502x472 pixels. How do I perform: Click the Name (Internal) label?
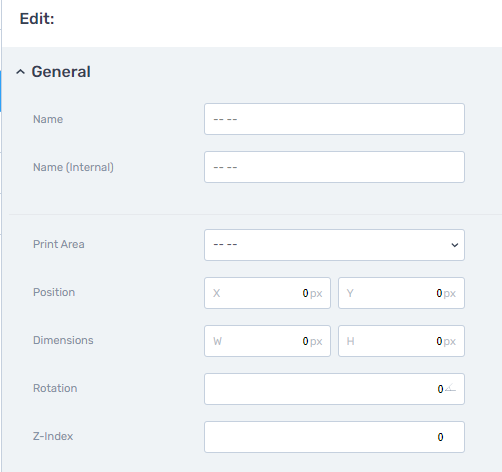point(73,167)
